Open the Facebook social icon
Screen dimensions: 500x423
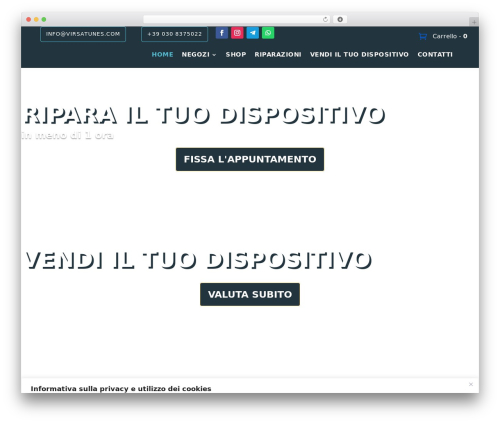click(222, 33)
